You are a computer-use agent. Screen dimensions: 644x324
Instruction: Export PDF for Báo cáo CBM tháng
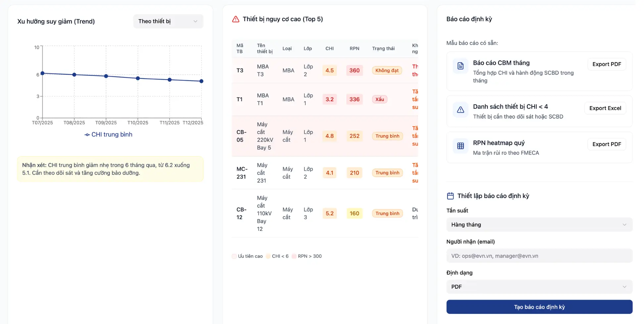(x=606, y=64)
